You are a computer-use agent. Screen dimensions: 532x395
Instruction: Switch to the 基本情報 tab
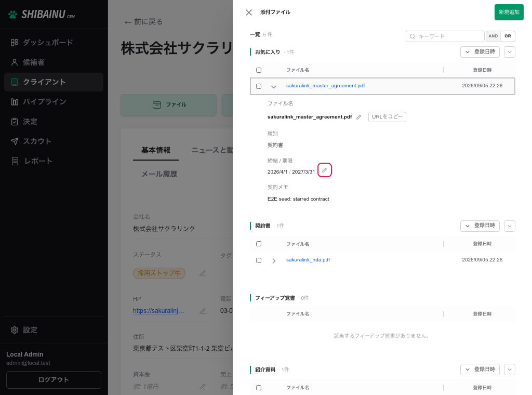click(156, 150)
